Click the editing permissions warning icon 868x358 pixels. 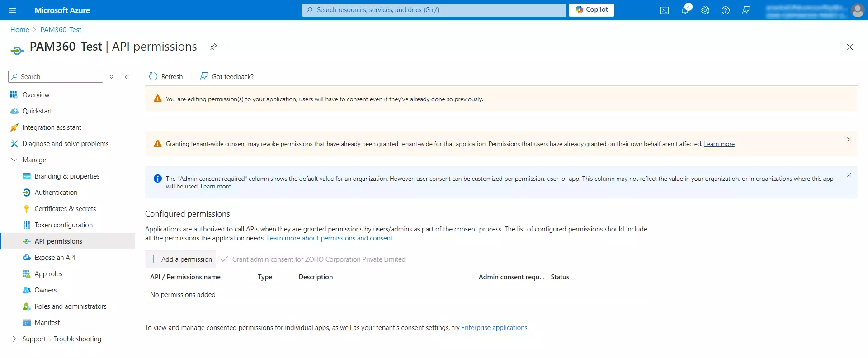click(157, 99)
